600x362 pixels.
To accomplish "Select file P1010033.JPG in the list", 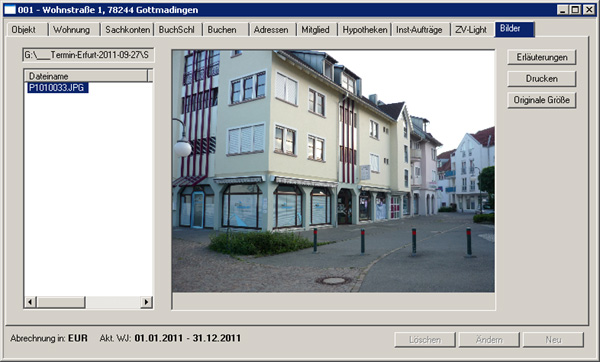I will 57,88.
